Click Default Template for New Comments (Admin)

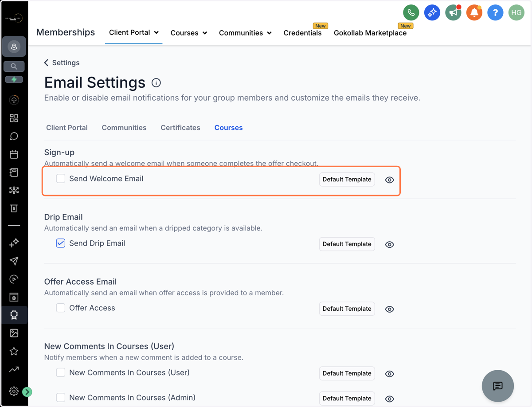(347, 398)
